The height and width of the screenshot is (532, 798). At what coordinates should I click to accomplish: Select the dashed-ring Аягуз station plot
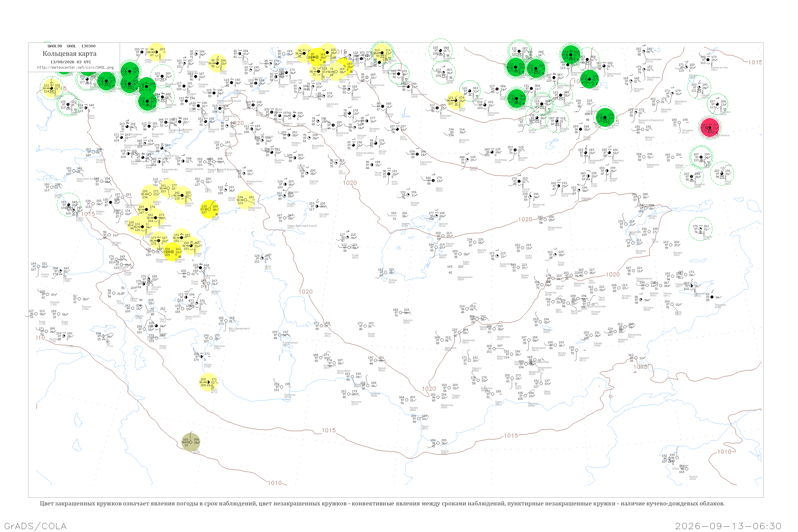(722, 174)
